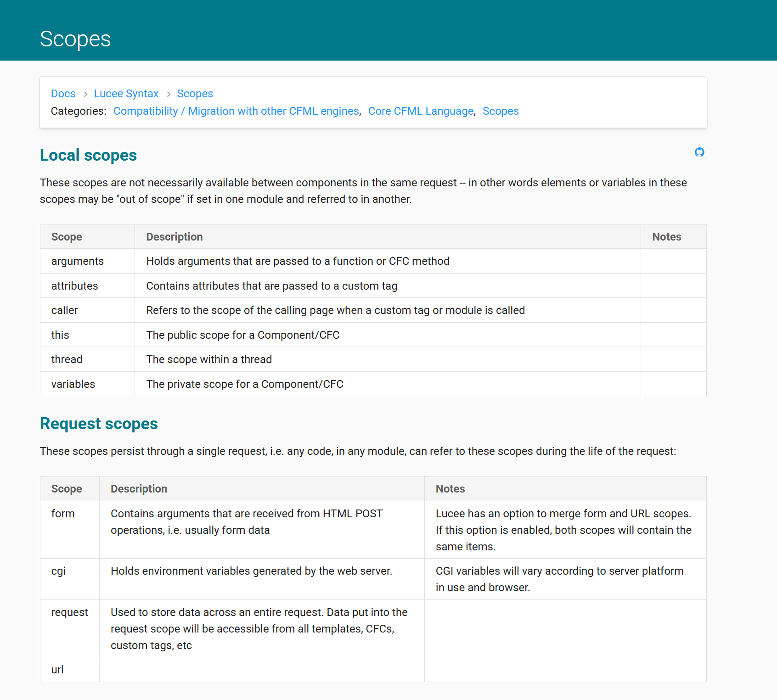Click Notes header in Local scopes table

click(667, 237)
